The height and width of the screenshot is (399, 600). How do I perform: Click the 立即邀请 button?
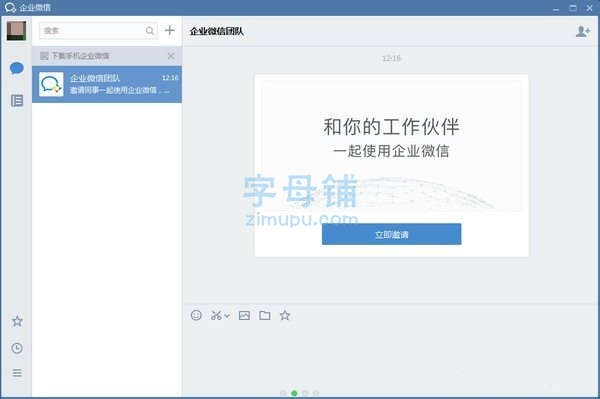[x=391, y=234]
